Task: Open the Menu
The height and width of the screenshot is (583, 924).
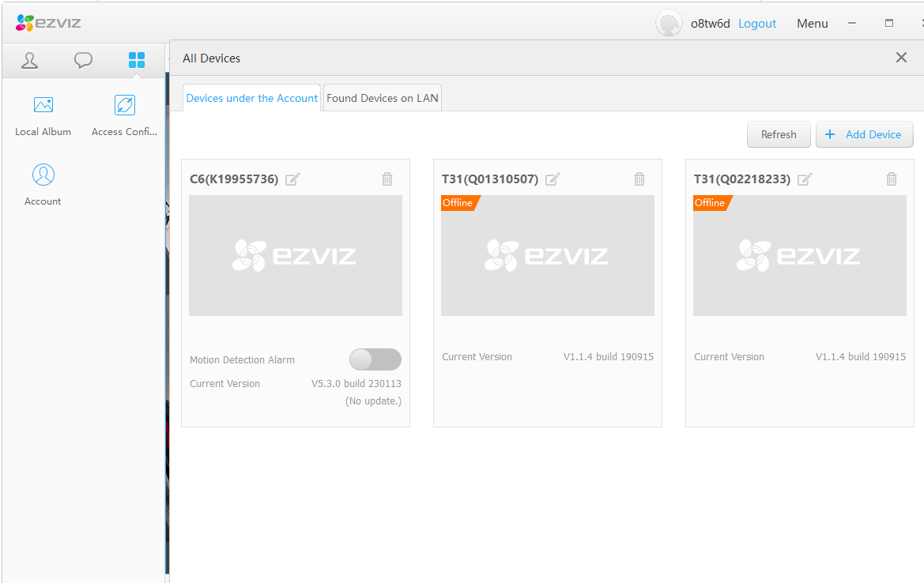Action: [812, 23]
